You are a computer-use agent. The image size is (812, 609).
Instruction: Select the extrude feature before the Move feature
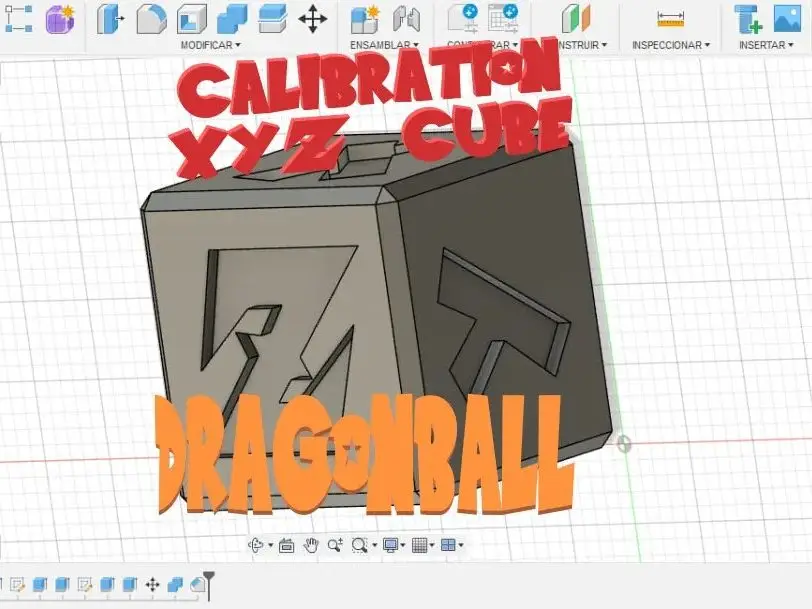pyautogui.click(x=129, y=585)
